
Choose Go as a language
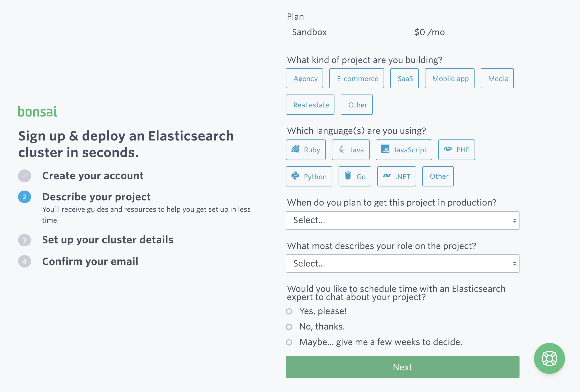(355, 176)
